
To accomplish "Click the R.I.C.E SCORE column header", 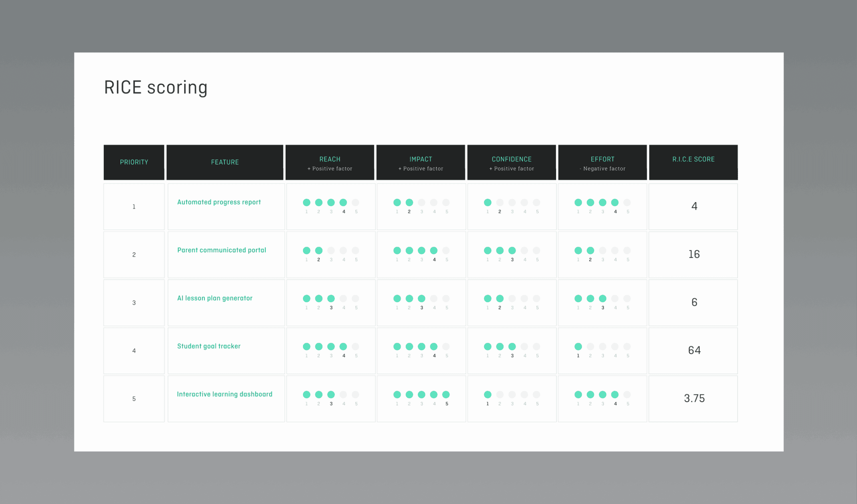I will tap(693, 159).
